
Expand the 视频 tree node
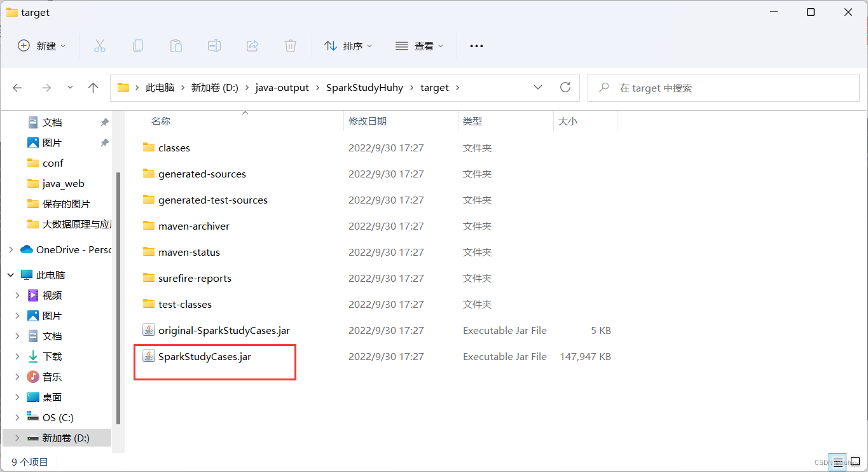tap(18, 295)
